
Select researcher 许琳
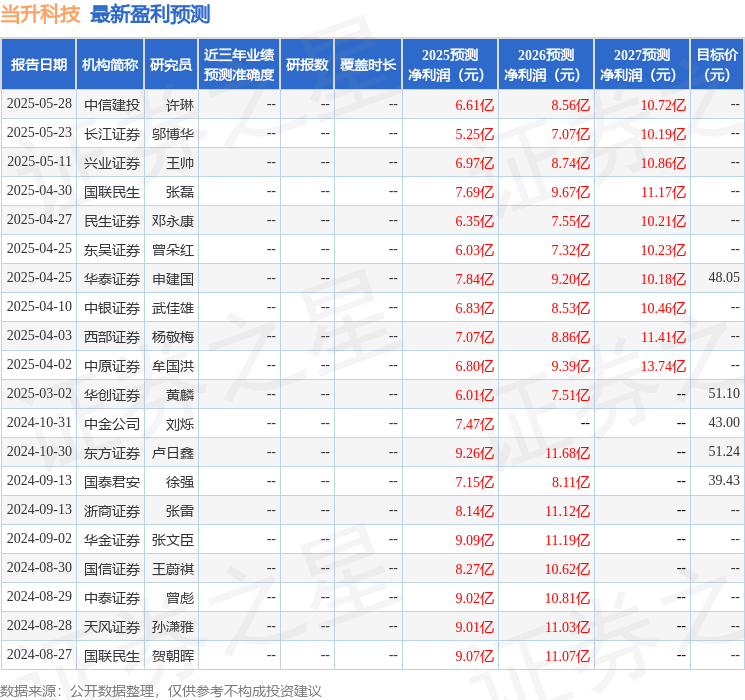pos(180,105)
